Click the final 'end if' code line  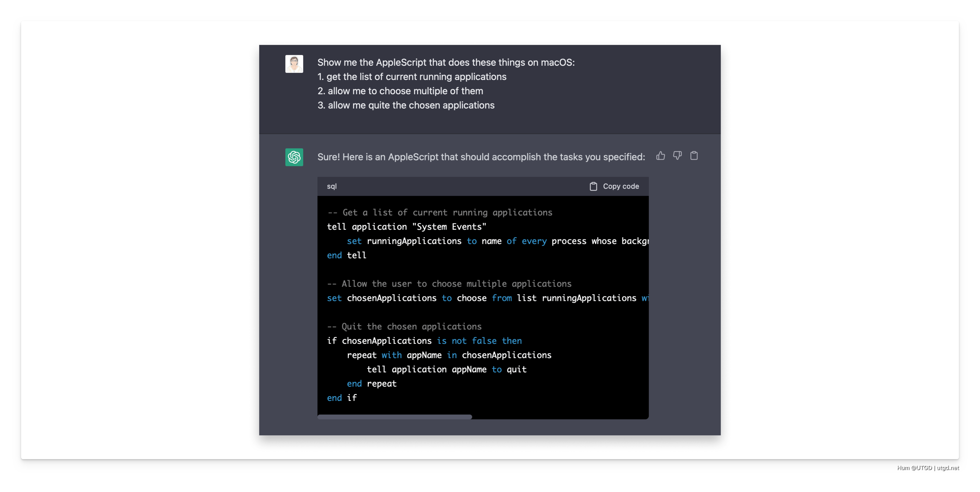[x=342, y=398]
